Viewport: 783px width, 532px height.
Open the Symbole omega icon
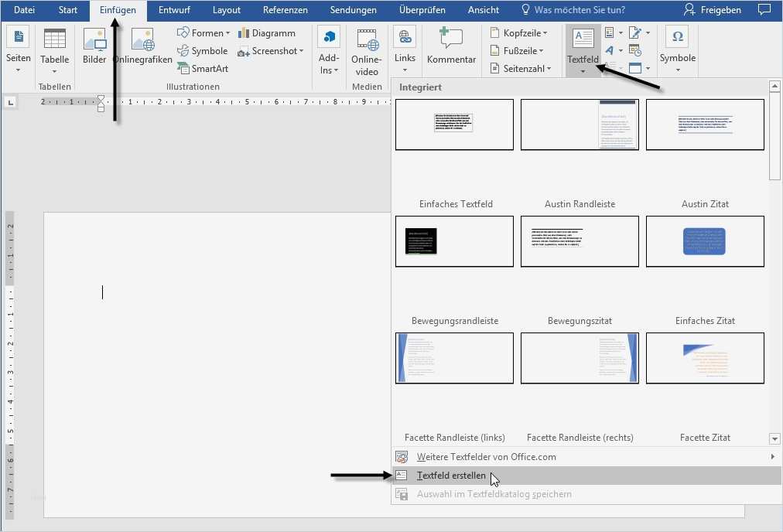[678, 38]
